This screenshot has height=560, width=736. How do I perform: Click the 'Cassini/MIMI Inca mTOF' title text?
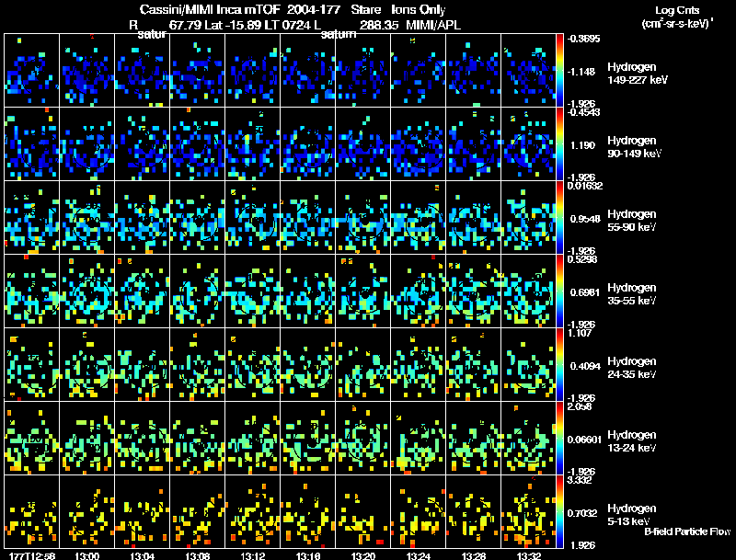point(210,9)
